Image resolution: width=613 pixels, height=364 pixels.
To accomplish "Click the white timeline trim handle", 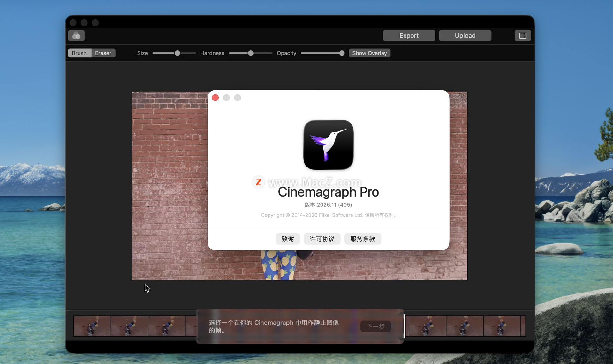I will [404, 326].
